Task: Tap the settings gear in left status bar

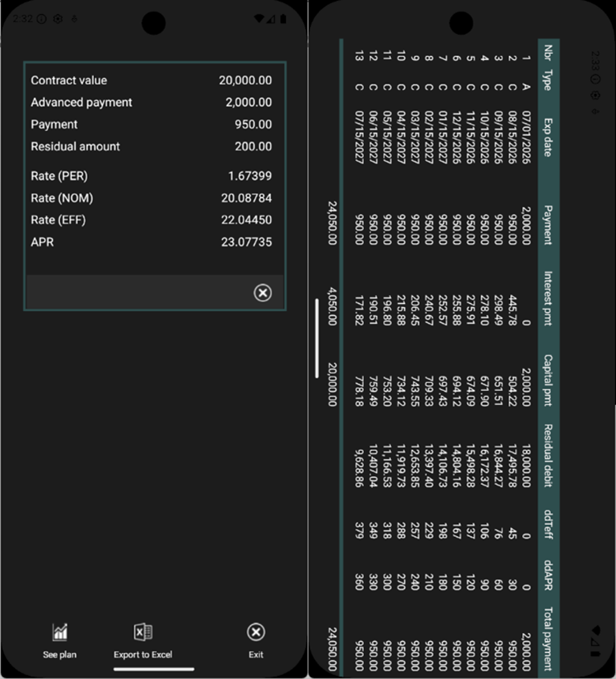Action: [x=58, y=19]
